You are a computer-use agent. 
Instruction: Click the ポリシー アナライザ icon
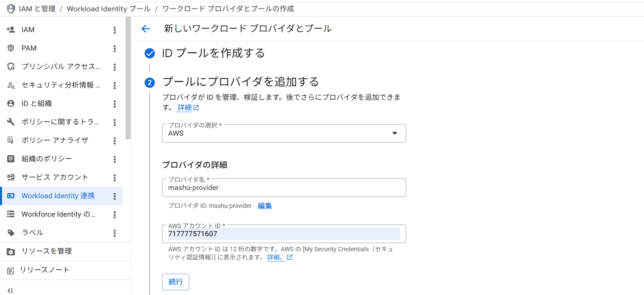coord(11,140)
